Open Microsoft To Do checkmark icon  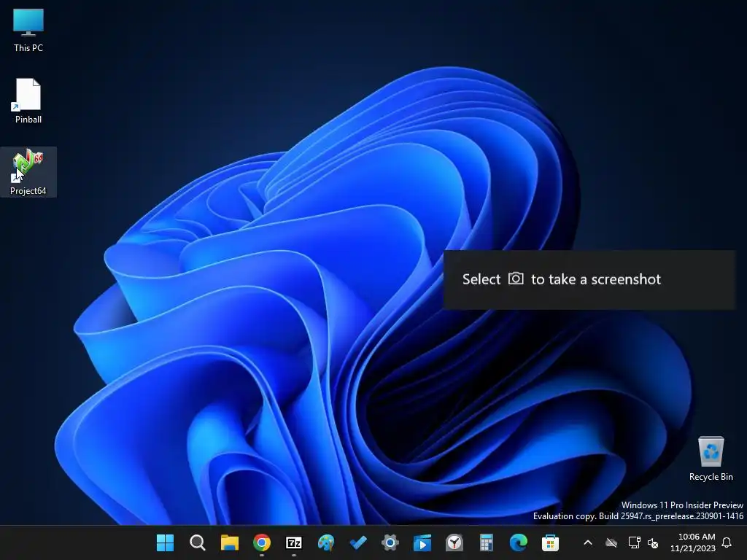click(x=358, y=542)
